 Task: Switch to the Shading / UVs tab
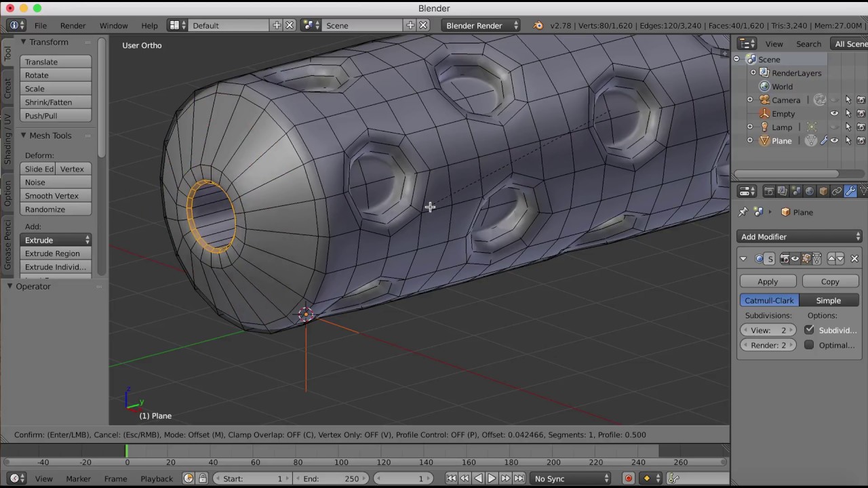7,139
